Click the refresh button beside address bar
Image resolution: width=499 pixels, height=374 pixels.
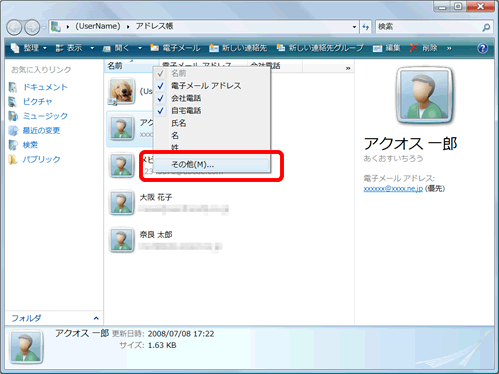pos(366,27)
